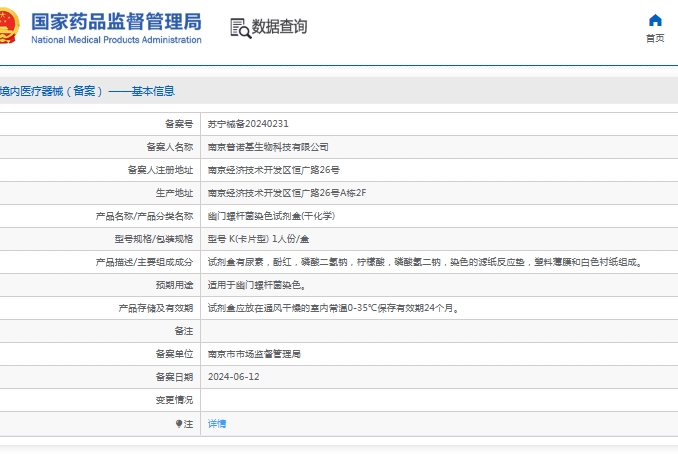
Task: Select company name 南京普诺基生物科技有限公司
Action: [268, 147]
